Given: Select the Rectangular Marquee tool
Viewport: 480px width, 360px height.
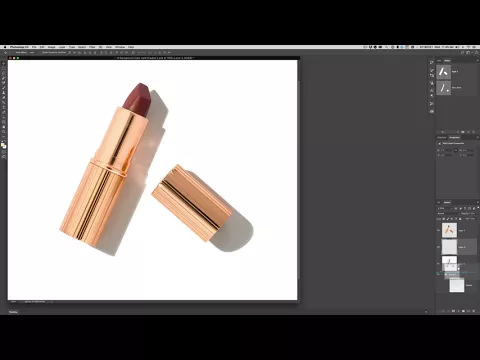Looking at the screenshot, I should coord(4,68).
